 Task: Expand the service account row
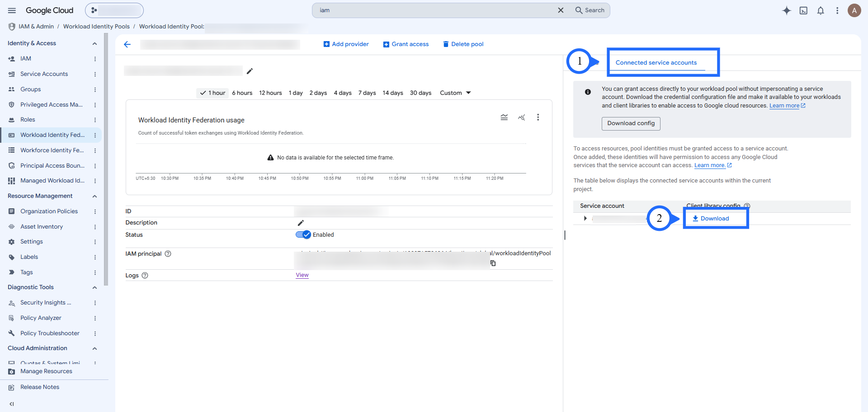[585, 219]
